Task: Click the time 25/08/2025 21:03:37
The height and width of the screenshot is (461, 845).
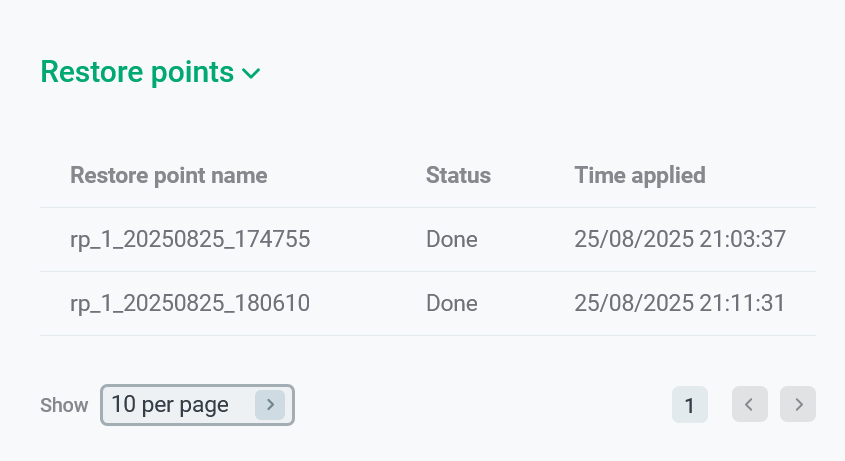Action: (x=680, y=239)
